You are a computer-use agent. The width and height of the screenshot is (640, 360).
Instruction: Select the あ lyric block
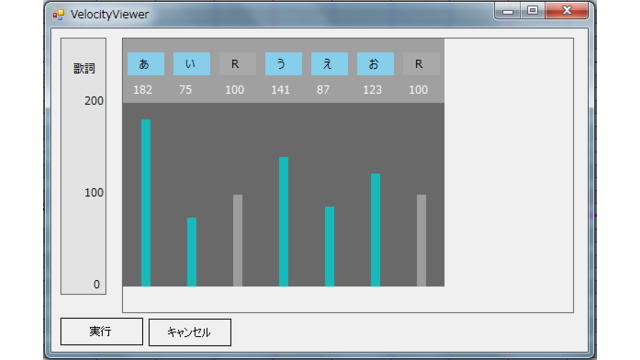[146, 64]
